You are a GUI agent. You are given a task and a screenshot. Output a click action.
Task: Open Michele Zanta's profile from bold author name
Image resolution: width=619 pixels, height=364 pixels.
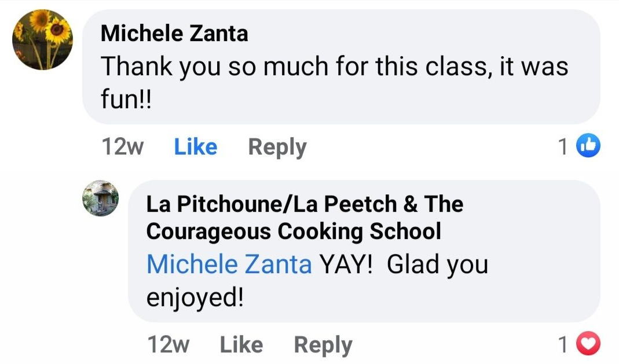174,34
